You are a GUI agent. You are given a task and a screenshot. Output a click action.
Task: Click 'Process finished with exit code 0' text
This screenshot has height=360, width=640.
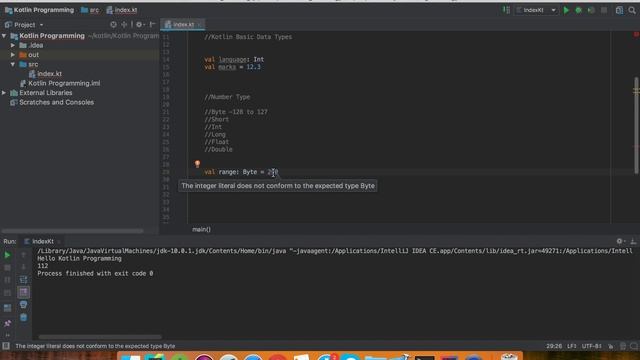click(x=95, y=273)
